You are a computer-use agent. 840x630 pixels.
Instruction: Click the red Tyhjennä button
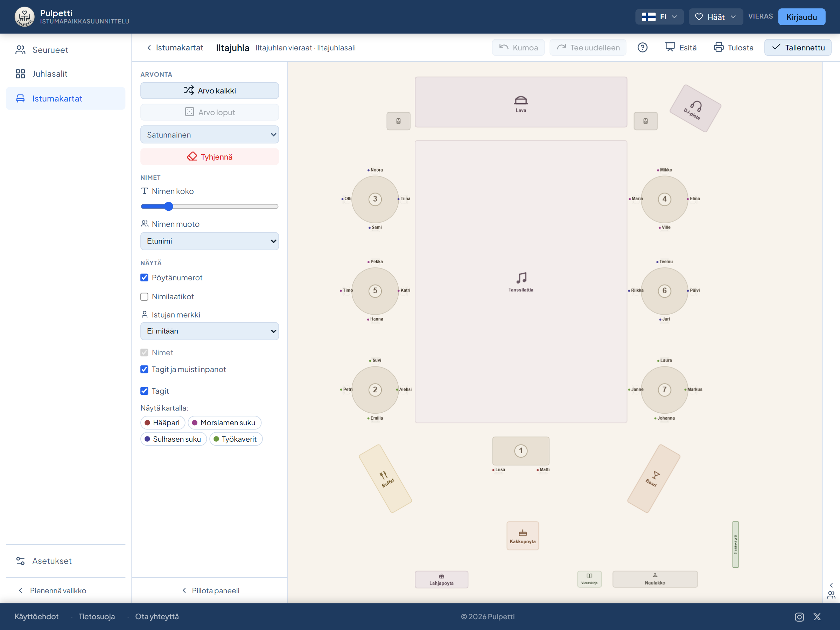(x=210, y=157)
